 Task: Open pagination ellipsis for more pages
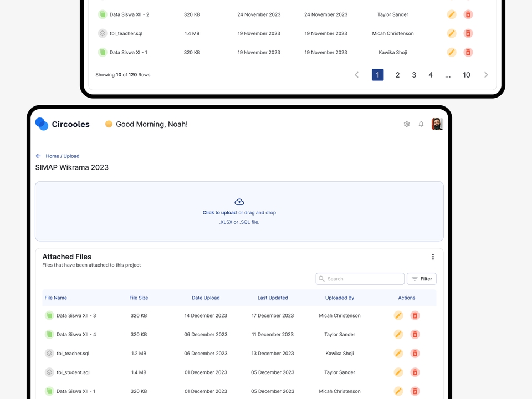pos(448,76)
